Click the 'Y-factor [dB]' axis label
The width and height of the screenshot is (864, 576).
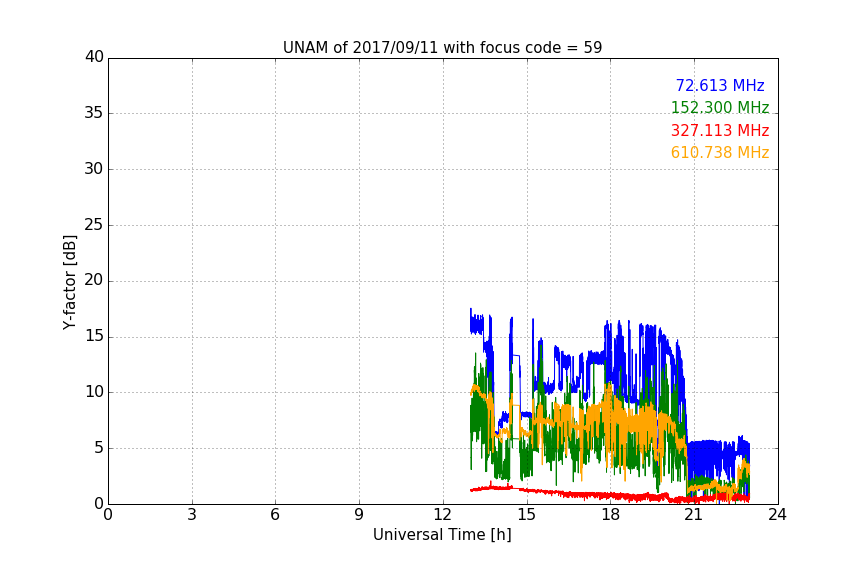(x=69, y=282)
